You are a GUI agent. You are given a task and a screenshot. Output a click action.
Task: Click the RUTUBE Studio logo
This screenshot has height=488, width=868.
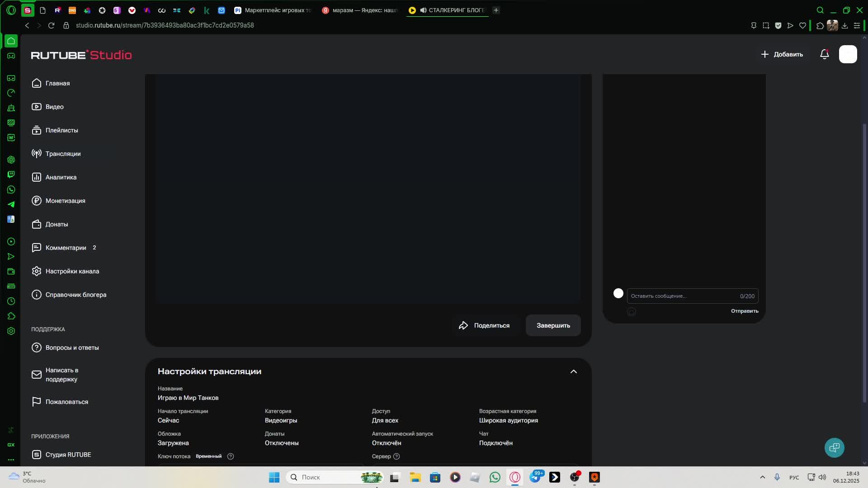(x=81, y=55)
